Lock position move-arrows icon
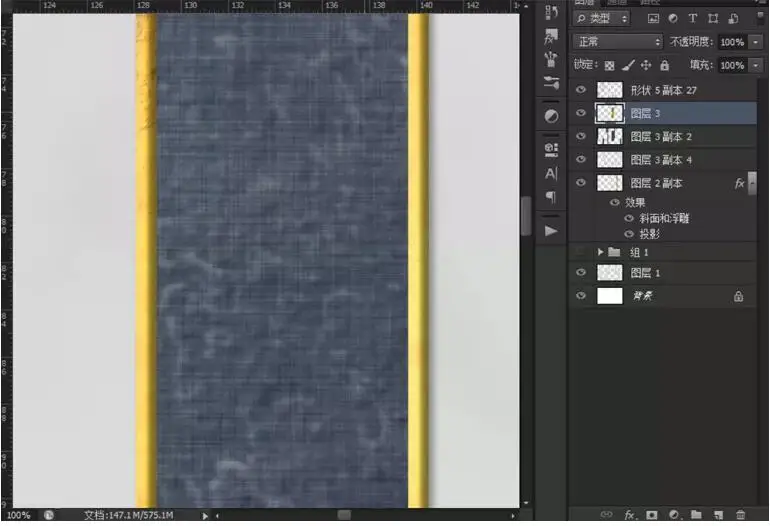This screenshot has width=770, height=526. (646, 65)
